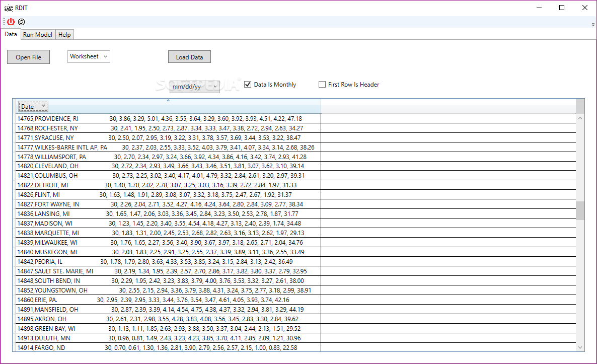Uncheck Data Is Monthly checkbox
This screenshot has width=597, height=364.
coord(248,85)
